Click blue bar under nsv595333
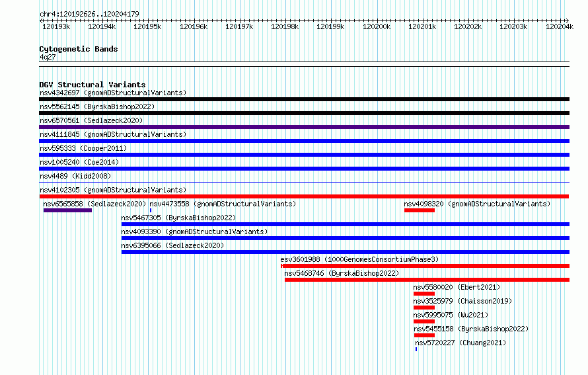Screen dimensions: 588x375 pos(304,155)
